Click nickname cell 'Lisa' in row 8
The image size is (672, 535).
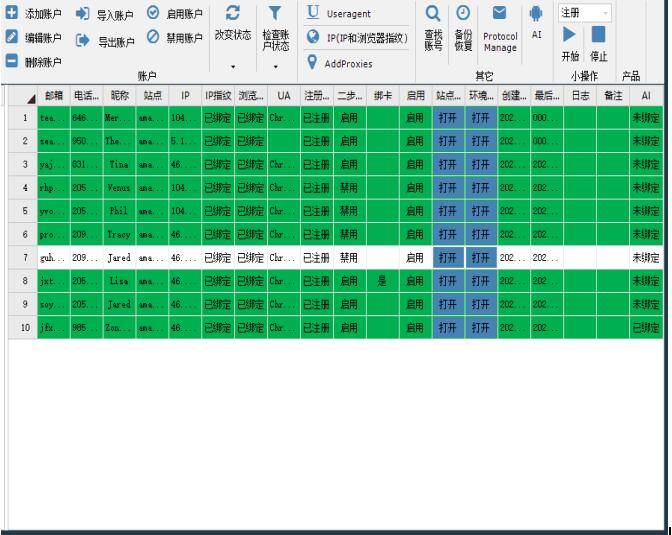[120, 281]
